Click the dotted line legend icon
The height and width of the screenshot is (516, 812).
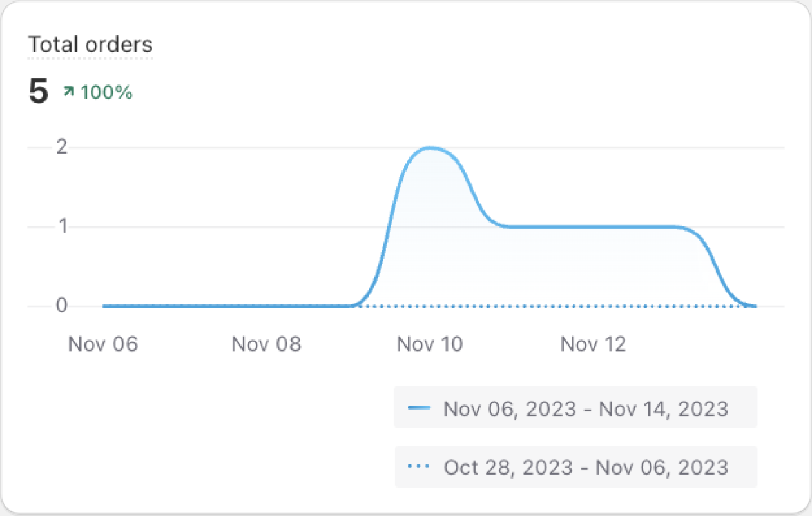coord(419,466)
